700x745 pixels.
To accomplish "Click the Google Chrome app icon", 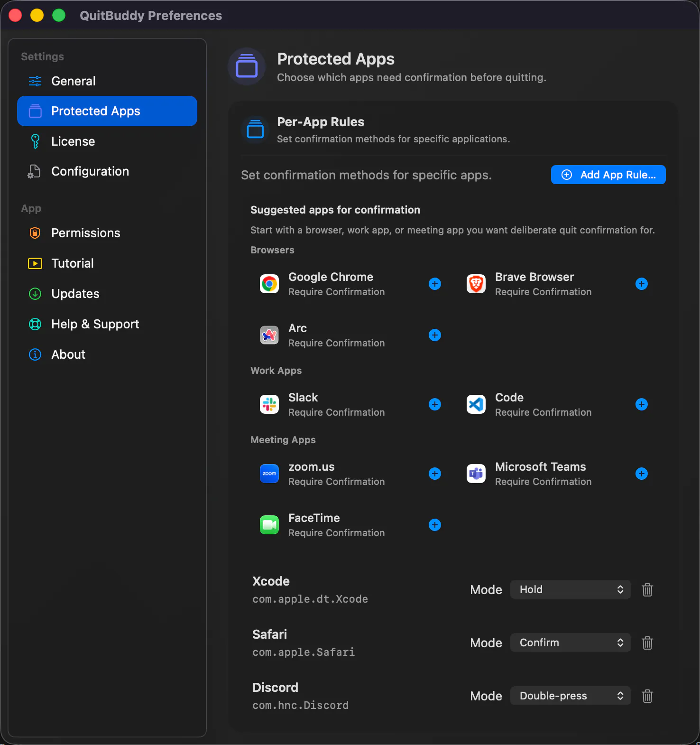I will pyautogui.click(x=269, y=284).
